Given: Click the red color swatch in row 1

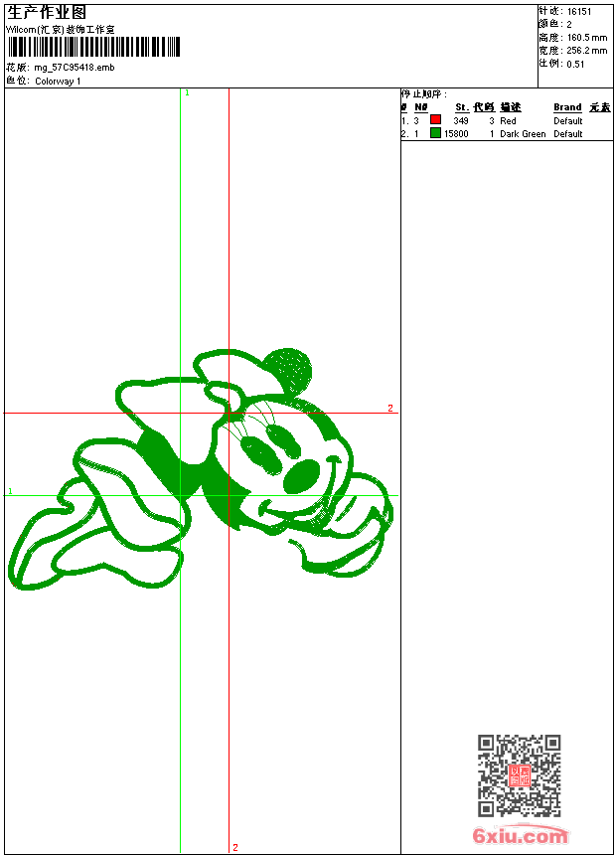Looking at the screenshot, I should 435,119.
